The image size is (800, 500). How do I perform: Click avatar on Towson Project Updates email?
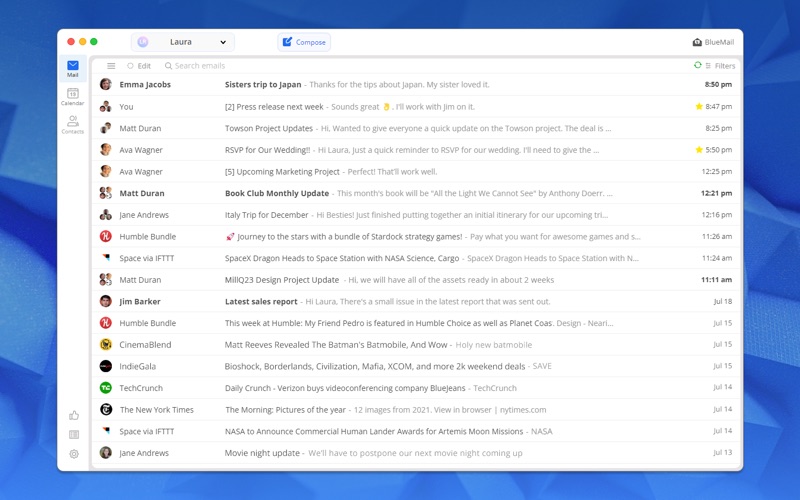(106, 128)
